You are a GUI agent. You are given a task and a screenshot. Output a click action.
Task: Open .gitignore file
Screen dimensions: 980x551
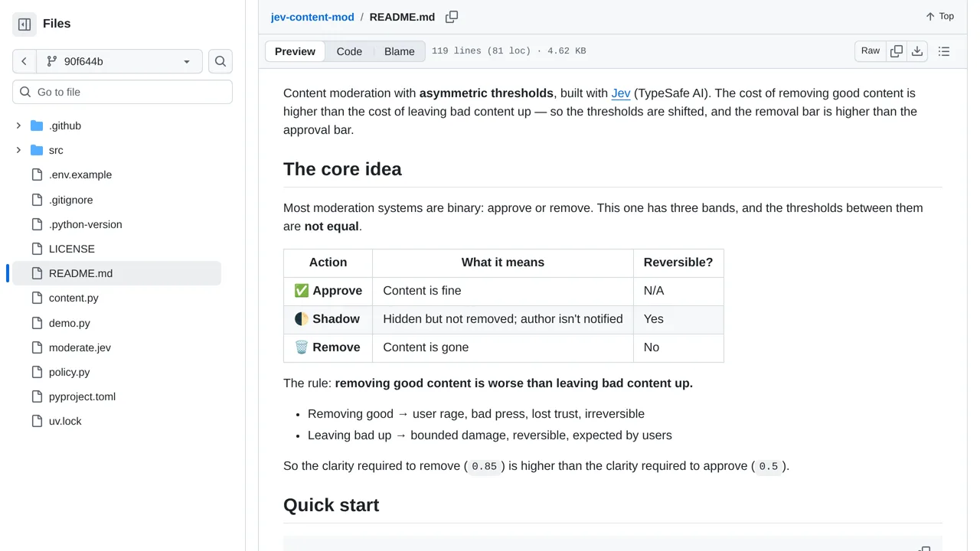[x=70, y=200]
